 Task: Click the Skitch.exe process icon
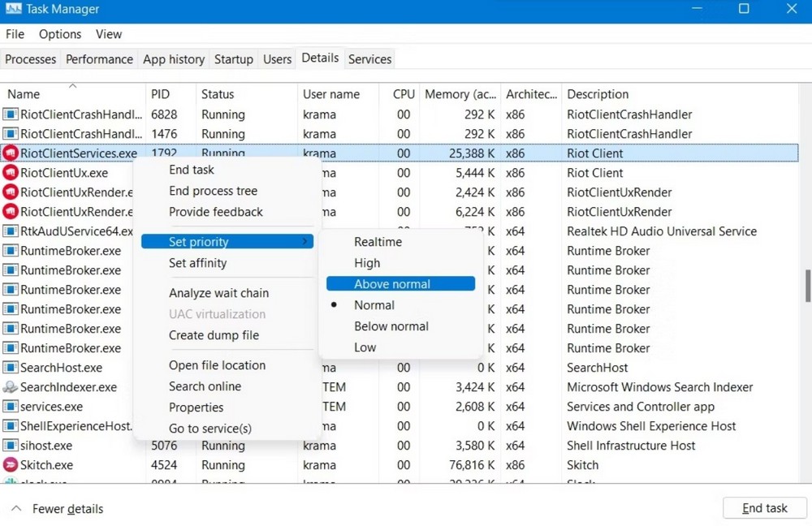[x=11, y=465]
